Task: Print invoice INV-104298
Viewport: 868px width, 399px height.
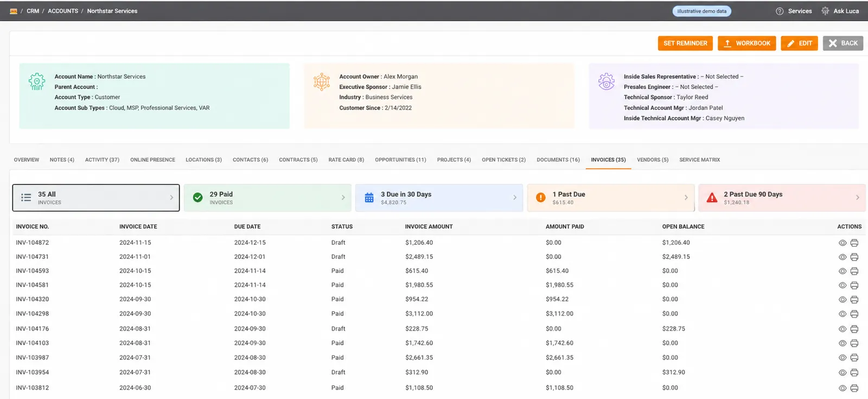Action: [854, 314]
